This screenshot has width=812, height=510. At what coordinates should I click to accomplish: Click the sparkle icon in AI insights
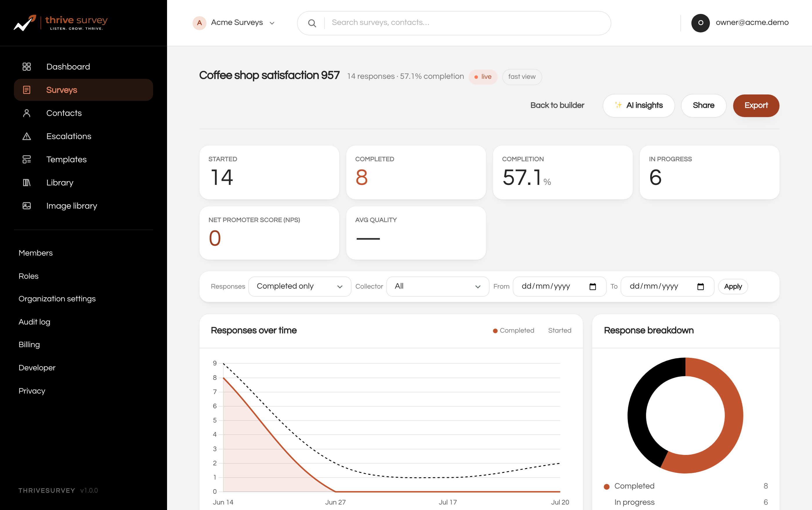(618, 105)
